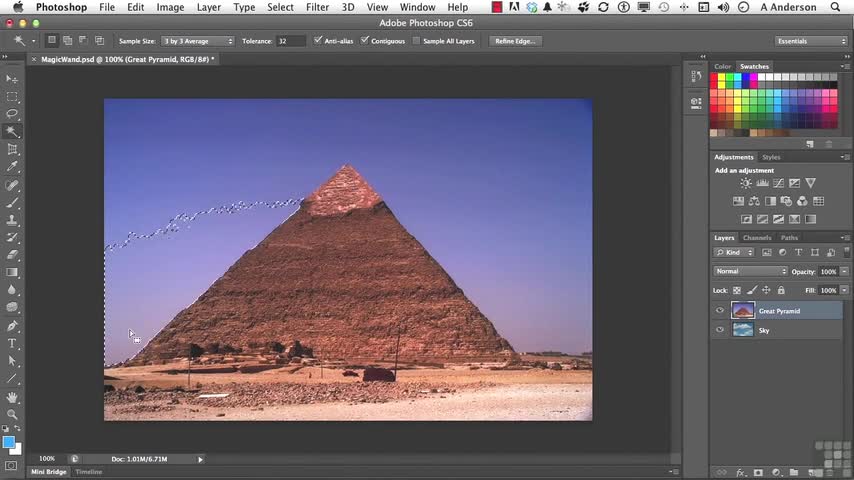The width and height of the screenshot is (854, 480).
Task: Open the Sample Size dropdown
Action: point(198,41)
